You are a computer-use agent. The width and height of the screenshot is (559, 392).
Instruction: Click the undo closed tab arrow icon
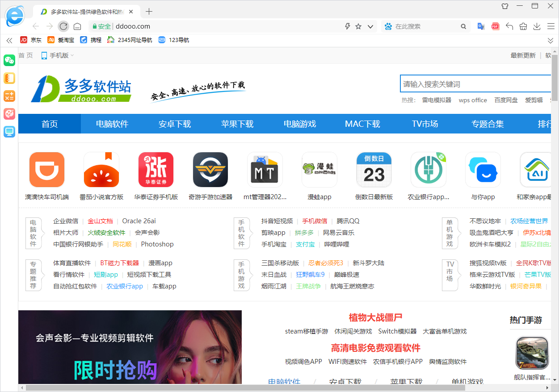pos(509,26)
